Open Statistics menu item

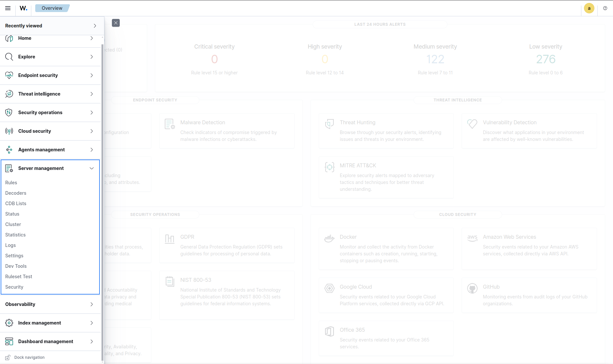point(15,235)
